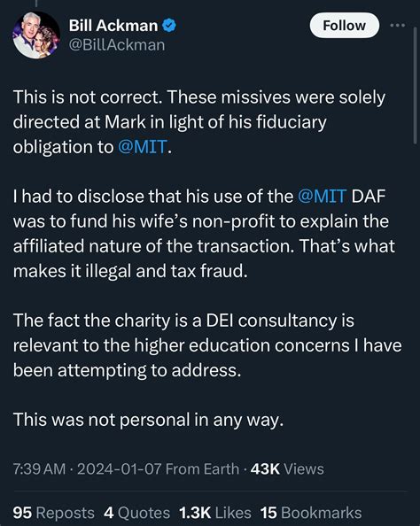The height and width of the screenshot is (526, 420).
Task: Open the 43K Views analytics
Action: click(287, 468)
